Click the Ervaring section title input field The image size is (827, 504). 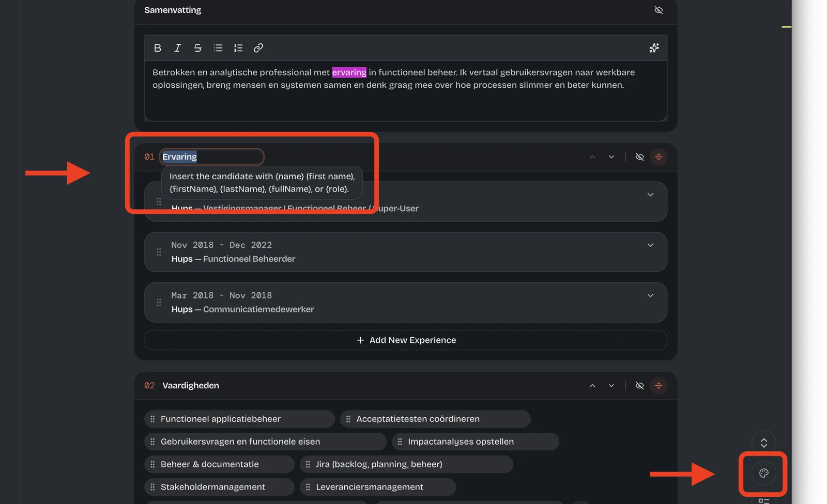tap(211, 157)
